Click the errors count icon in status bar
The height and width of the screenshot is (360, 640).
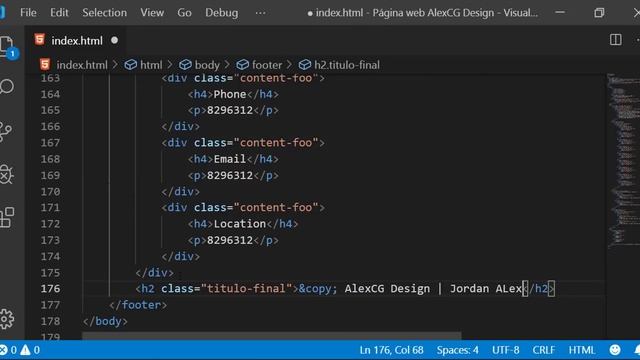(4, 350)
